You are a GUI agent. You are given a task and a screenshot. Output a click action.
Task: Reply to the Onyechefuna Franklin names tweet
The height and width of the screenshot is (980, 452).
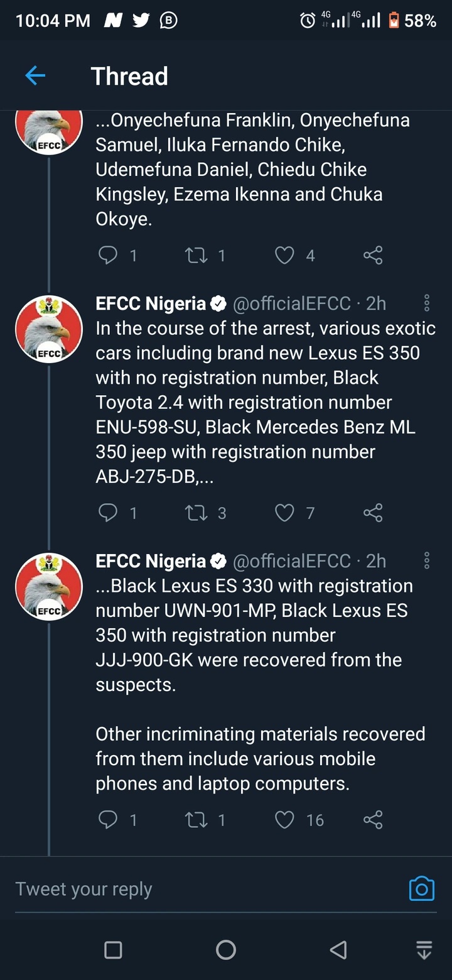[x=109, y=255]
